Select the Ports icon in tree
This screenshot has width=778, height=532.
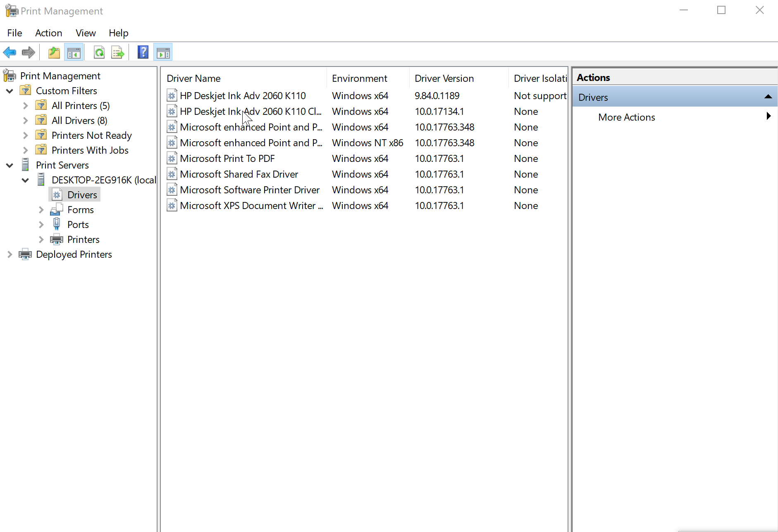tap(57, 224)
